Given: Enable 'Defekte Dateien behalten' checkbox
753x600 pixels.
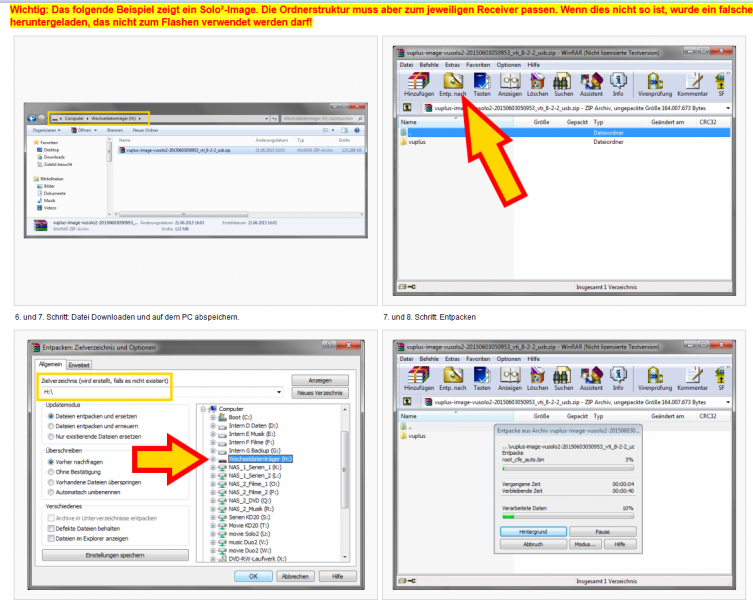Looking at the screenshot, I should (51, 528).
